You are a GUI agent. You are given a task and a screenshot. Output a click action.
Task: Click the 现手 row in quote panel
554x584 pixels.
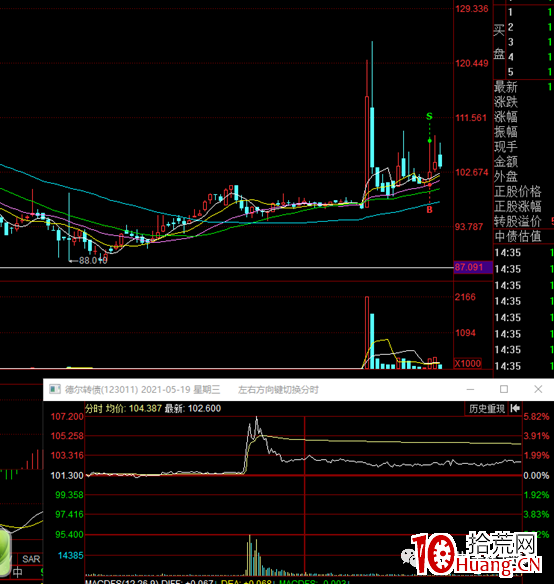pos(523,147)
